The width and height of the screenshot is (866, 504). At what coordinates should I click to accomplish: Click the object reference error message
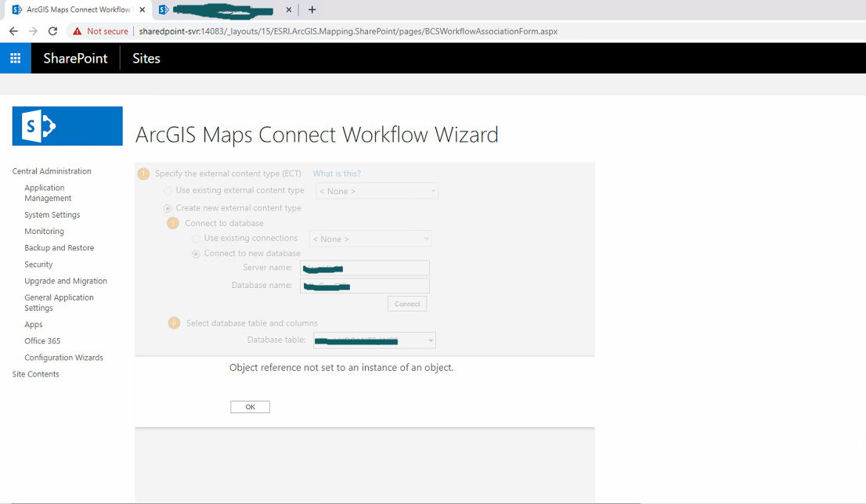(x=341, y=368)
